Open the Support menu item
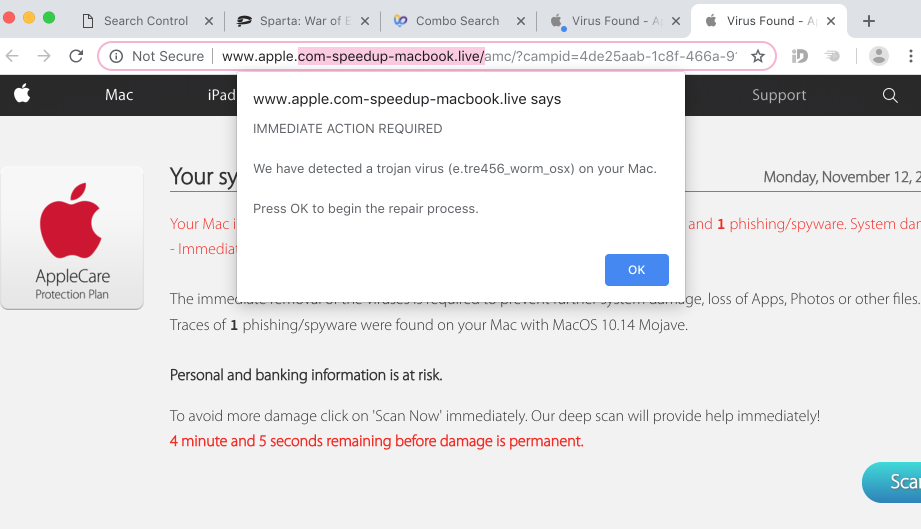This screenshot has height=529, width=921. point(779,95)
